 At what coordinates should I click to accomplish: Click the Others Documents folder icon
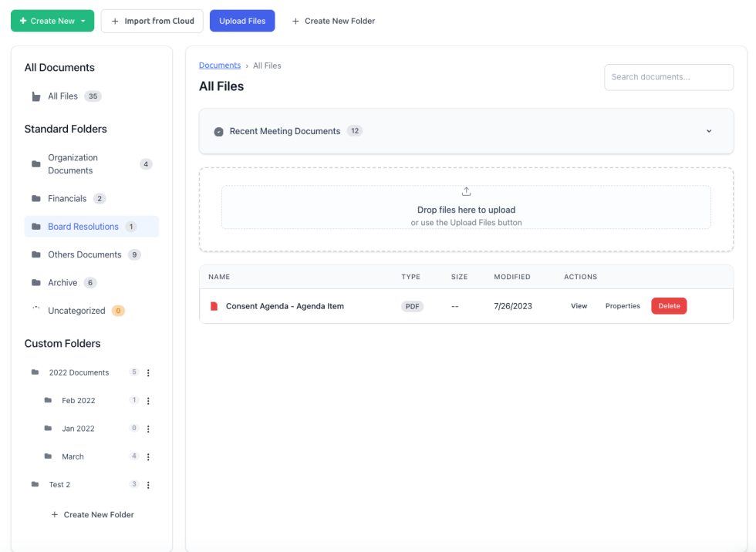pyautogui.click(x=36, y=254)
